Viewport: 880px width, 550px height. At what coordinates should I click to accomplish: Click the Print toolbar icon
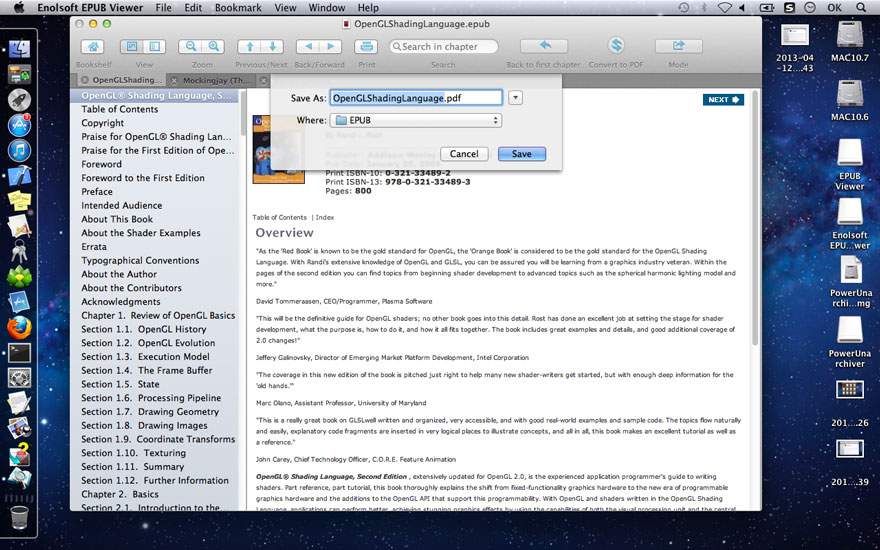[x=366, y=47]
